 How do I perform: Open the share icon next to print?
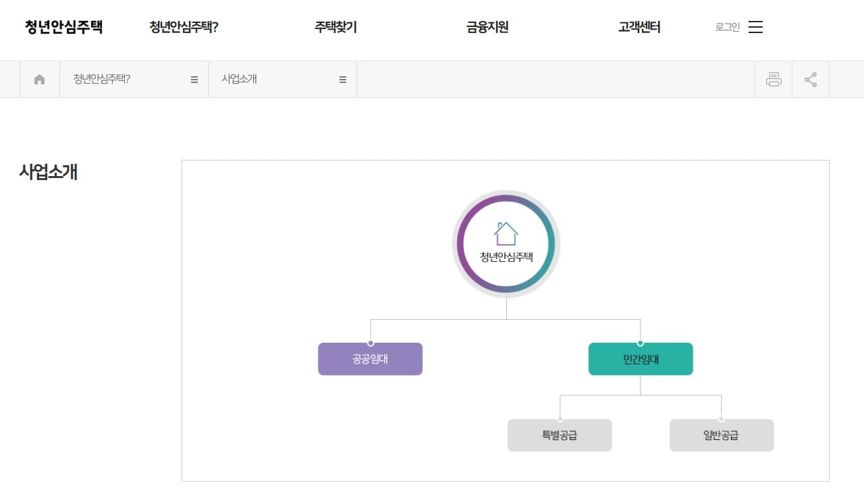coord(811,79)
